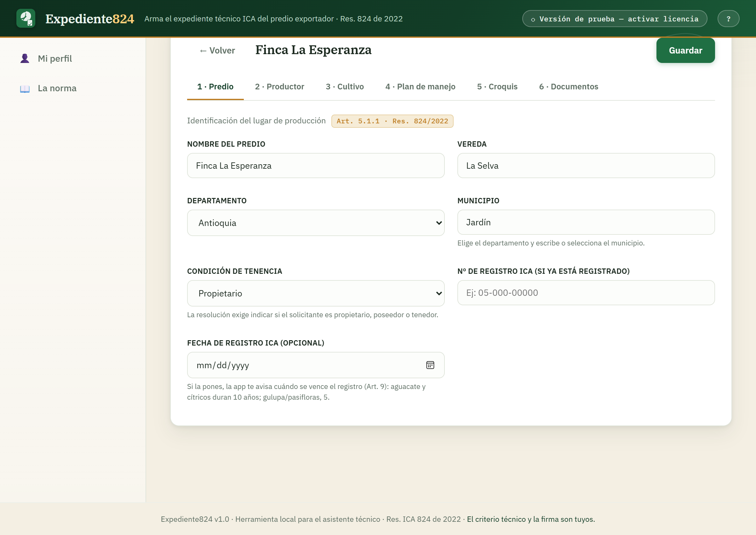Click the Art. 5.1.1 Res. 824/2022 badge

392,121
